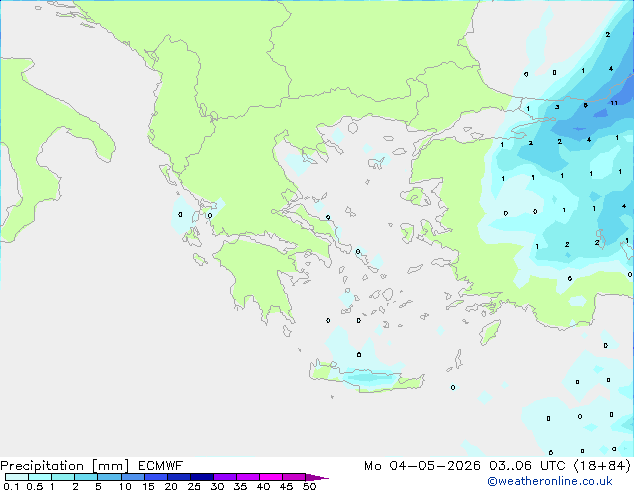Viewport: 634px width, 490px height.
Task: Click the legend label "35"
Action: pyautogui.click(x=240, y=486)
